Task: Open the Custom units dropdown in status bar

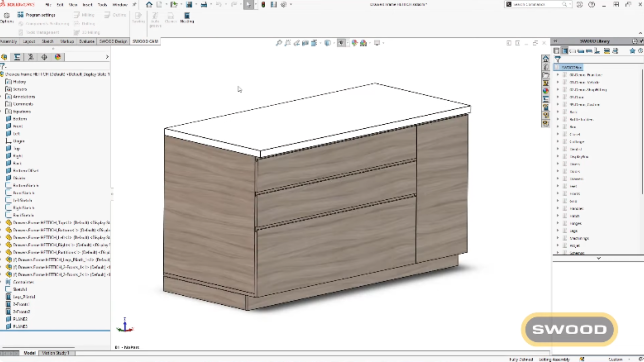Action: coord(619,359)
